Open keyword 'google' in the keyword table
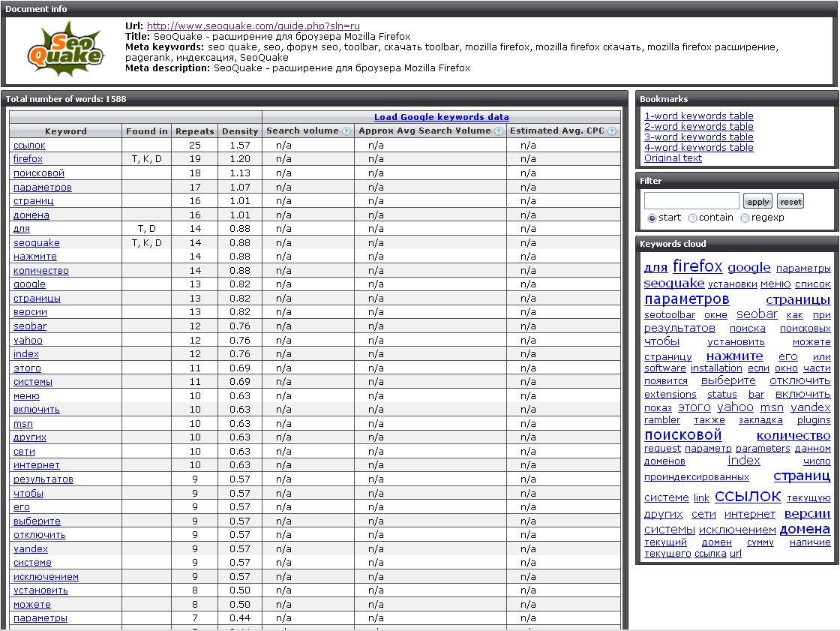The width and height of the screenshot is (840, 631). click(29, 284)
